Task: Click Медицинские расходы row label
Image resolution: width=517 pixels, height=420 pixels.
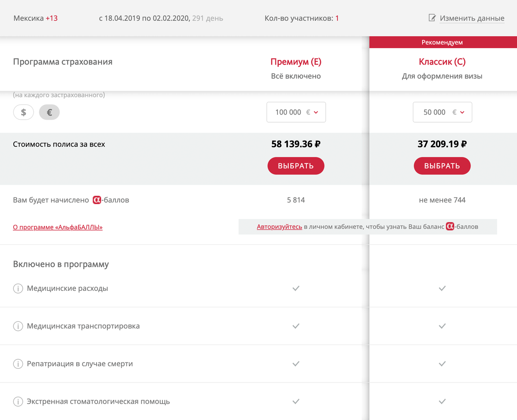Action: click(x=67, y=288)
